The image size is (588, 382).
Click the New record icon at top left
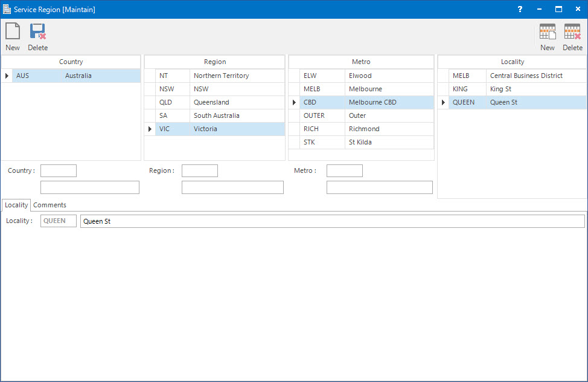tap(13, 36)
